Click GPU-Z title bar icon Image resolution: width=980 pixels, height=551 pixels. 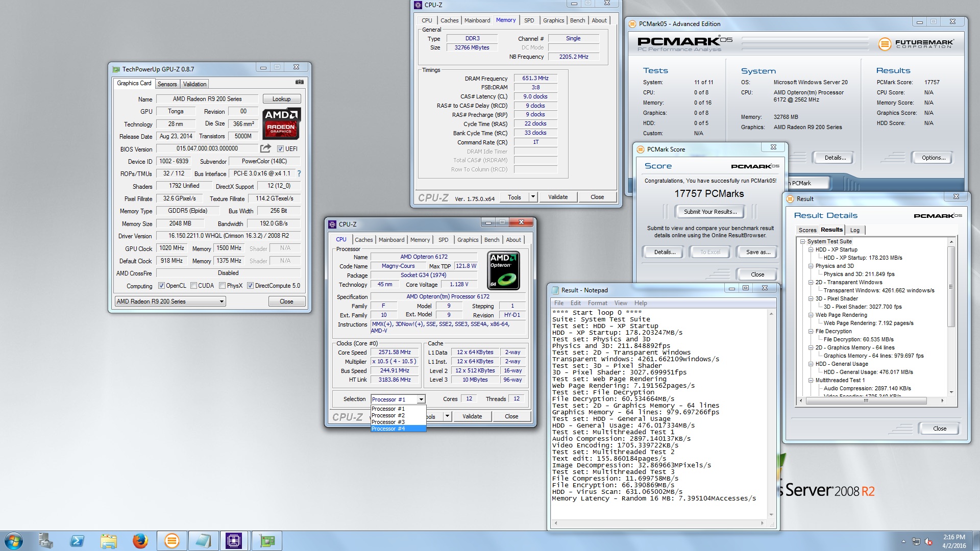click(x=116, y=69)
